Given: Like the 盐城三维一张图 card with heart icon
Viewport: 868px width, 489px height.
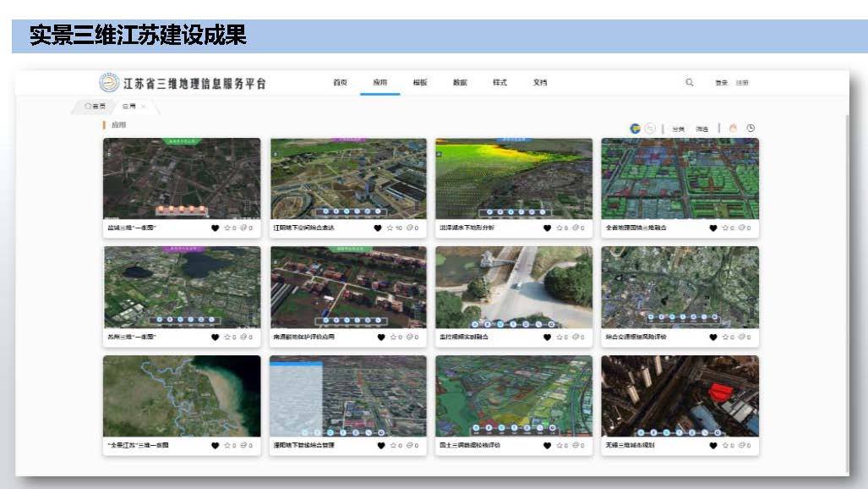Looking at the screenshot, I should click(x=216, y=228).
